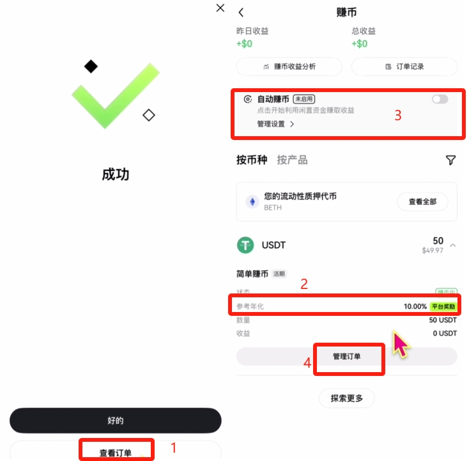Click the 探索更多 button

coord(347,398)
